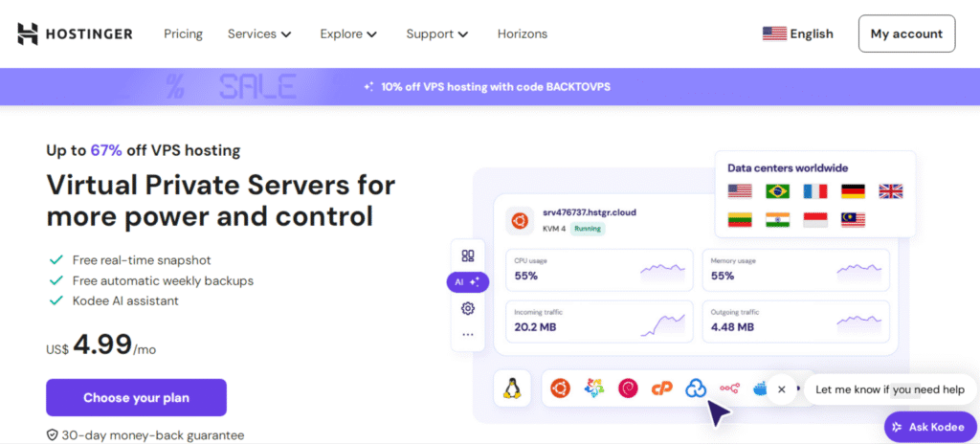Screen dimensions: 980x444
Task: Select the cPanel icon
Action: (661, 388)
